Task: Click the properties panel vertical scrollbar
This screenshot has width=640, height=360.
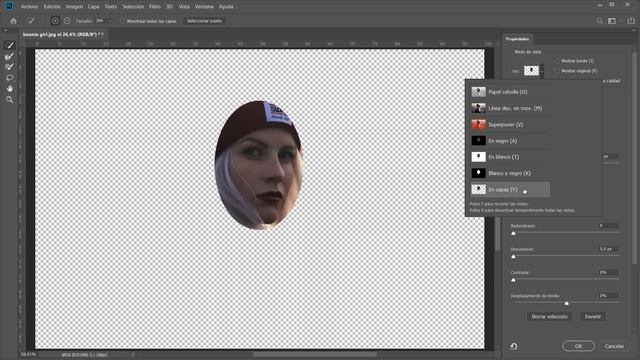Action: 634,159
